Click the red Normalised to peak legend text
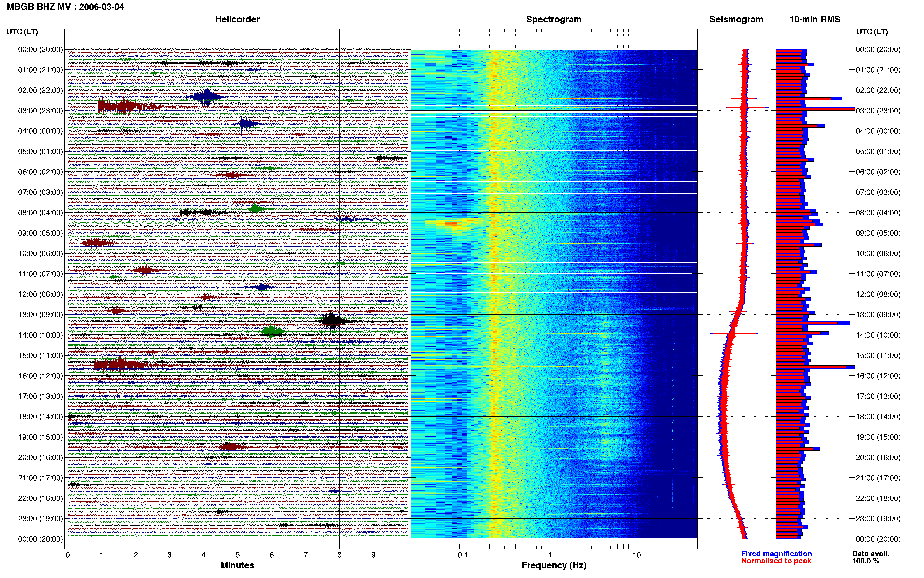 tap(776, 561)
